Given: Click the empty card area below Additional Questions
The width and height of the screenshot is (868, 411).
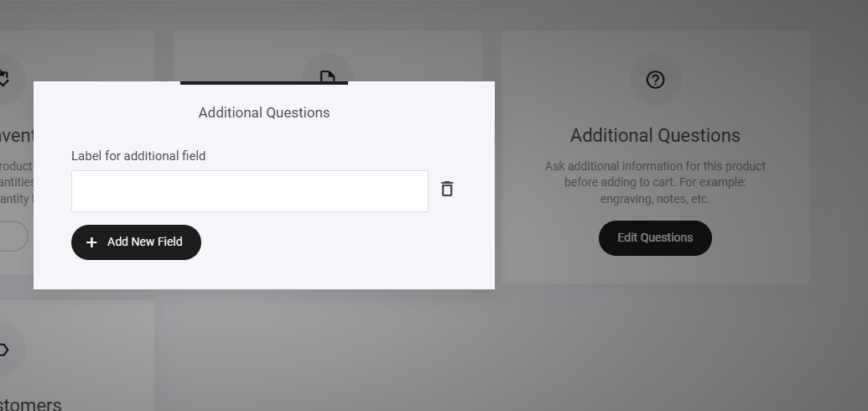Looking at the screenshot, I should [655, 270].
